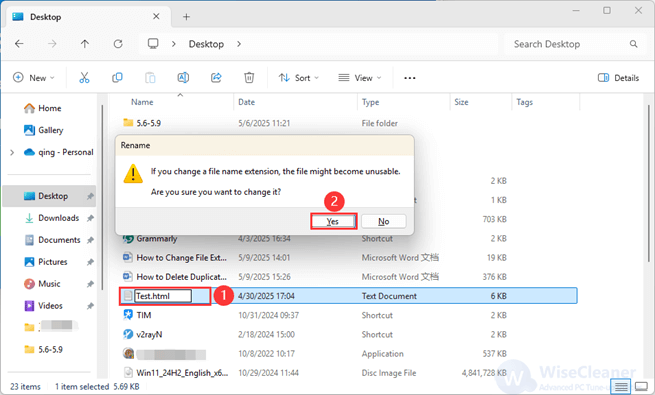Screen dimensions: 655x395
Task: Open the More options ellipsis menu
Action: pos(410,78)
